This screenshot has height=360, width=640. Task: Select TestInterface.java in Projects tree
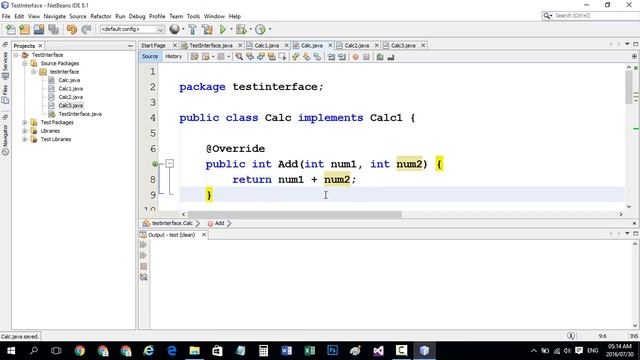pyautogui.click(x=80, y=114)
